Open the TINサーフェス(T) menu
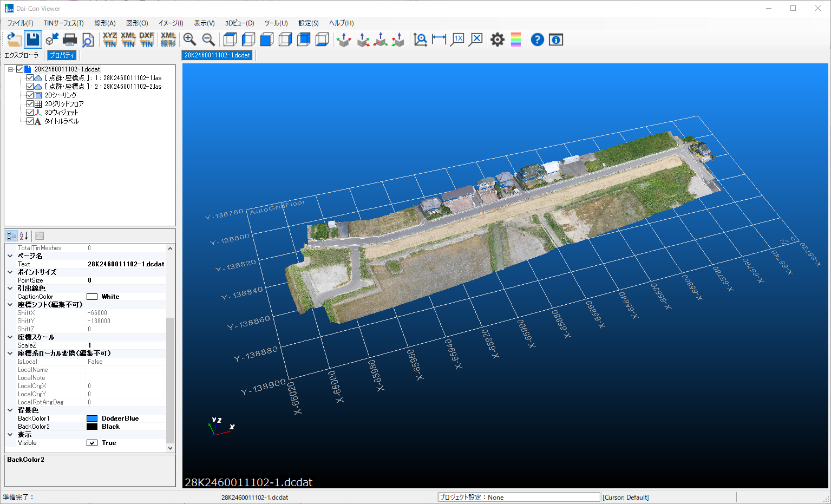831x504 pixels. pos(63,23)
